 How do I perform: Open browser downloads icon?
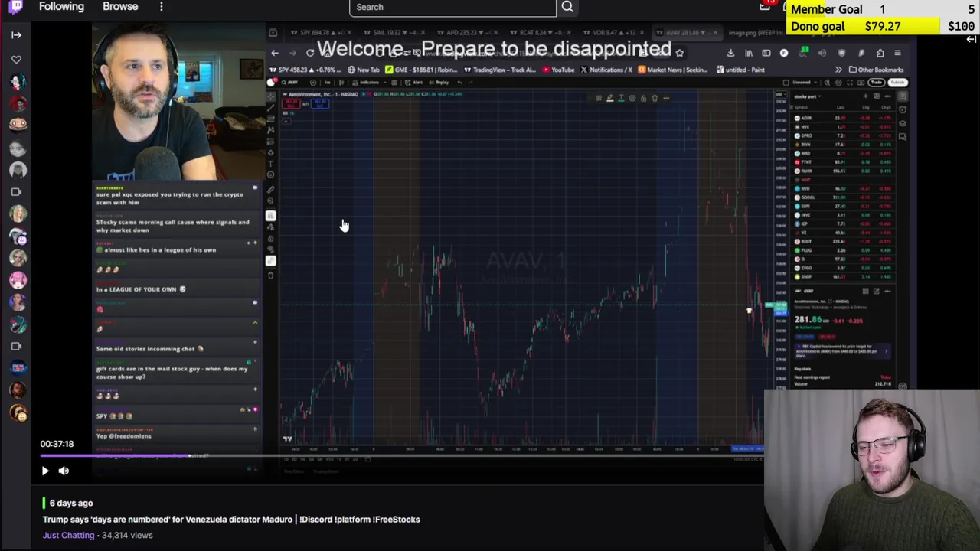tap(730, 53)
